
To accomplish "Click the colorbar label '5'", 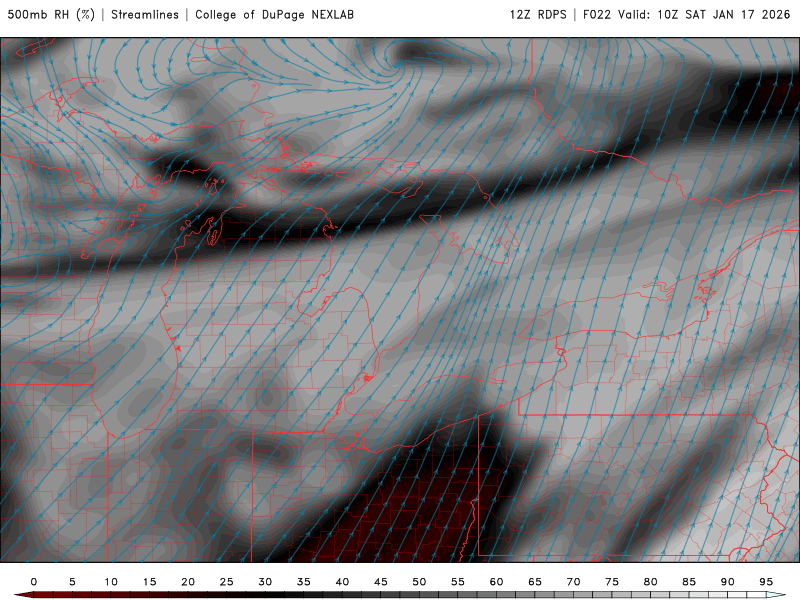I will tap(72, 582).
